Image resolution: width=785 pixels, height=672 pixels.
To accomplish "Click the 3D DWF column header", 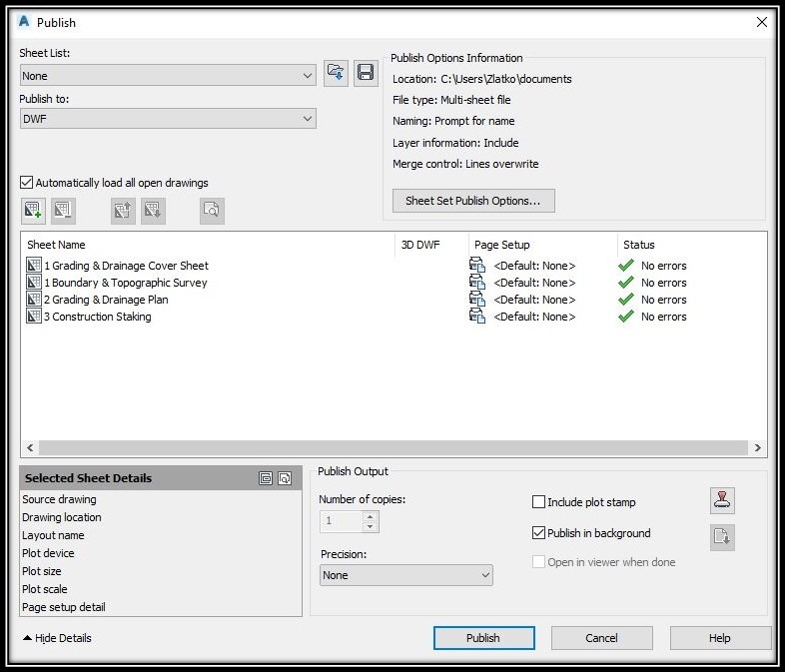I will click(x=431, y=245).
